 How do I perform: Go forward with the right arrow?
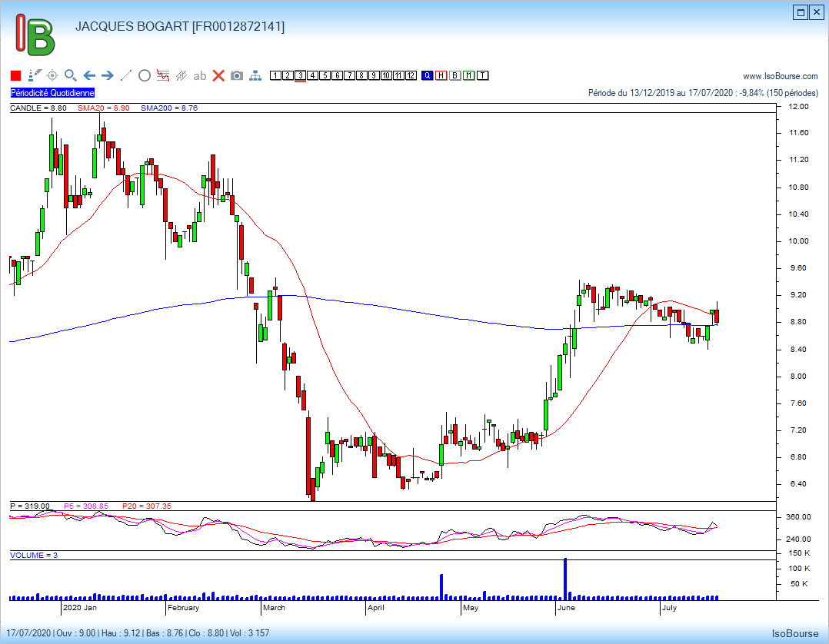(108, 75)
